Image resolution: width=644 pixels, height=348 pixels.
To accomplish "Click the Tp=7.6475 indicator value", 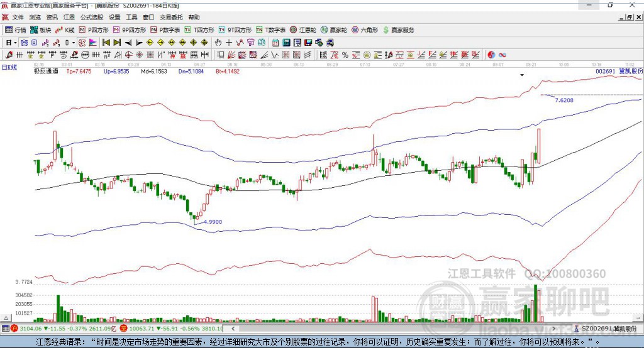I will 79,72.
